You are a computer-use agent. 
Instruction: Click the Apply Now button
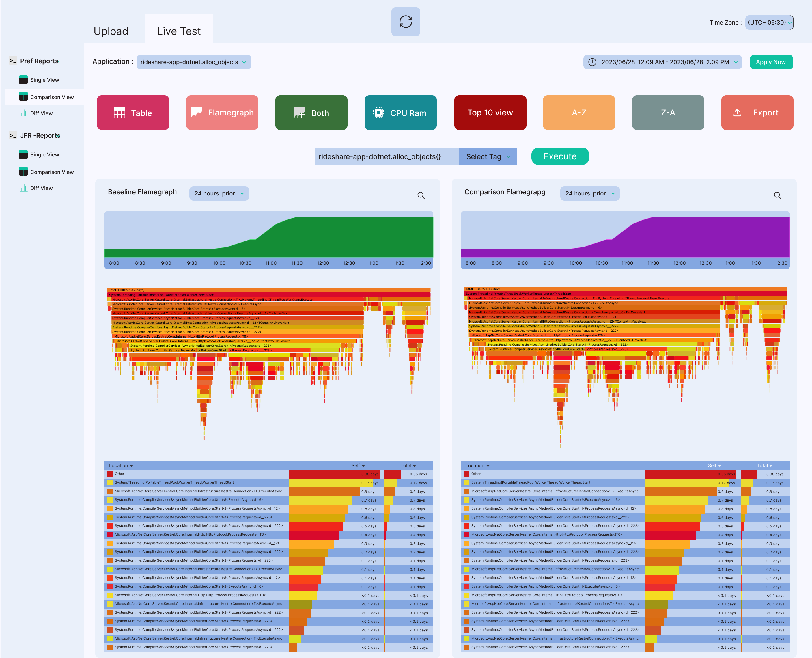pyautogui.click(x=770, y=61)
